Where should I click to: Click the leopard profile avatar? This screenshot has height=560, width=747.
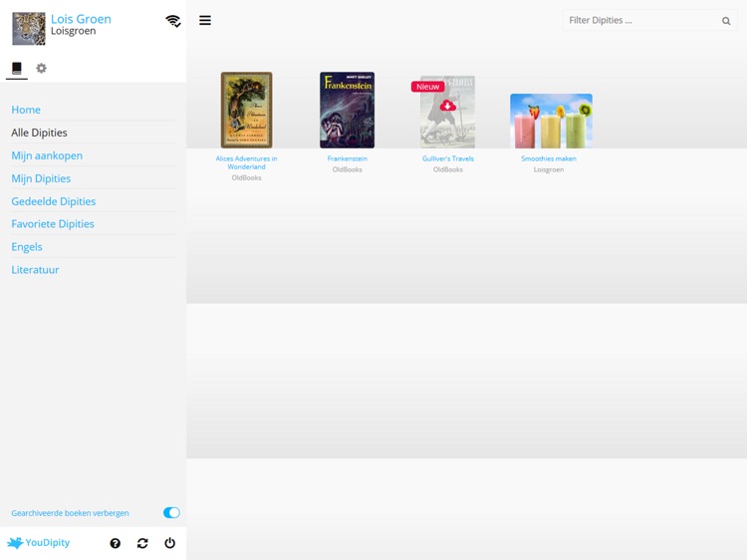pyautogui.click(x=29, y=29)
